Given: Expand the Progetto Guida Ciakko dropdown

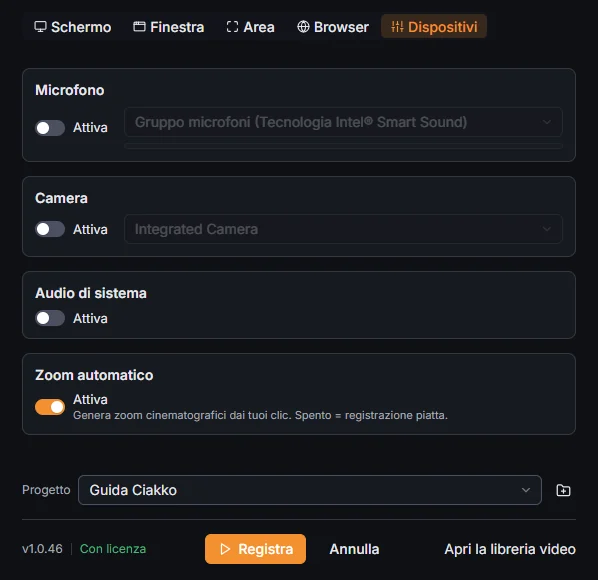Looking at the screenshot, I should (x=310, y=490).
